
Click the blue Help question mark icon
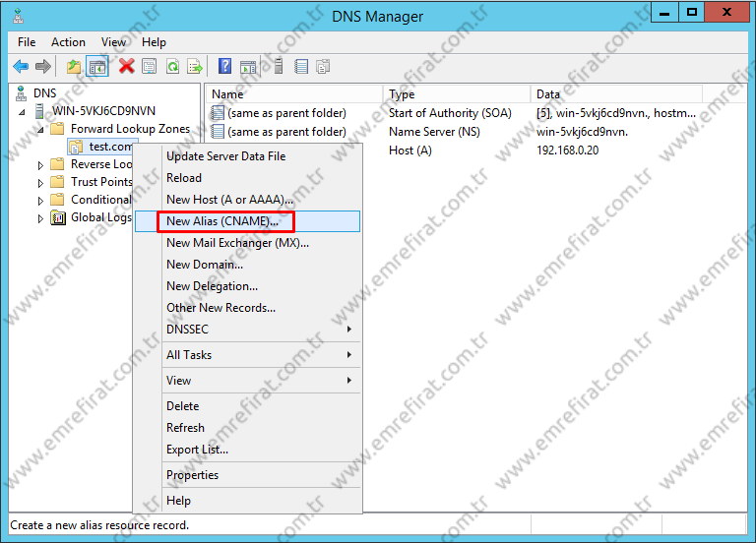pos(225,67)
